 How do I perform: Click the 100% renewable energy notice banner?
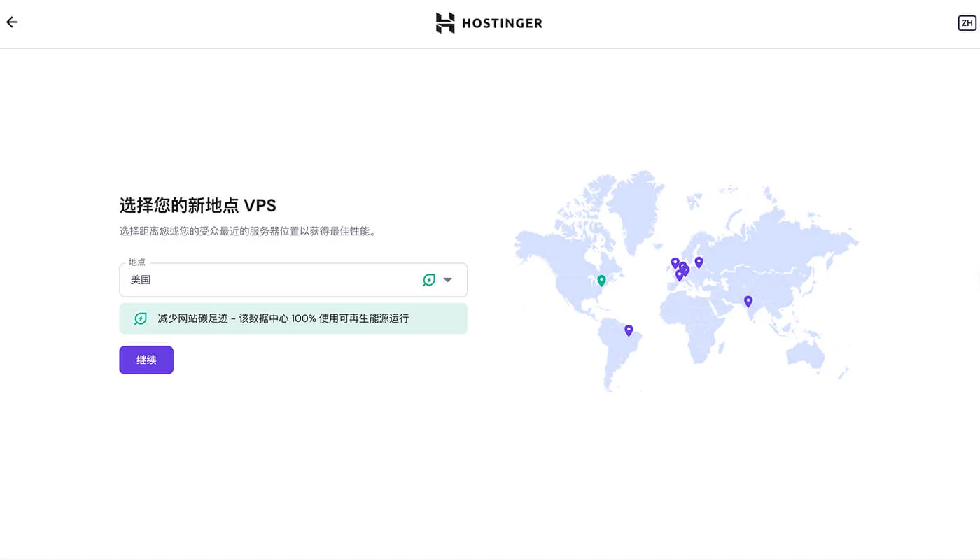tap(293, 318)
